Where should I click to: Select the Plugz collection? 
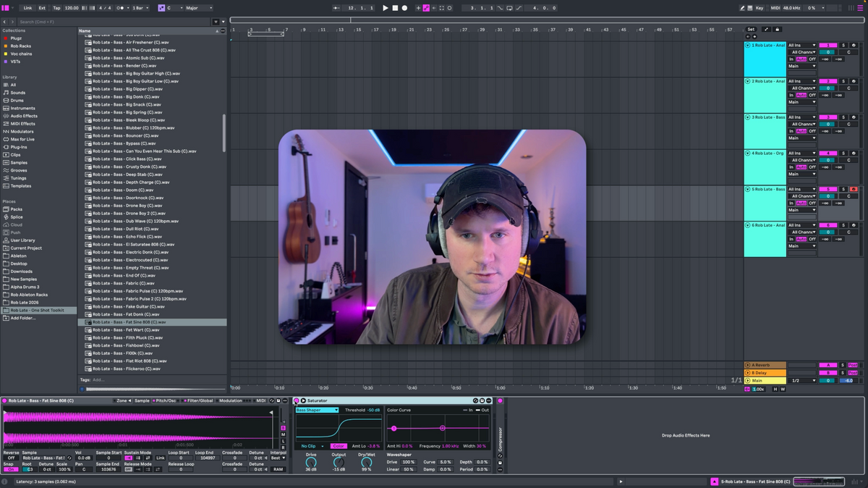16,38
